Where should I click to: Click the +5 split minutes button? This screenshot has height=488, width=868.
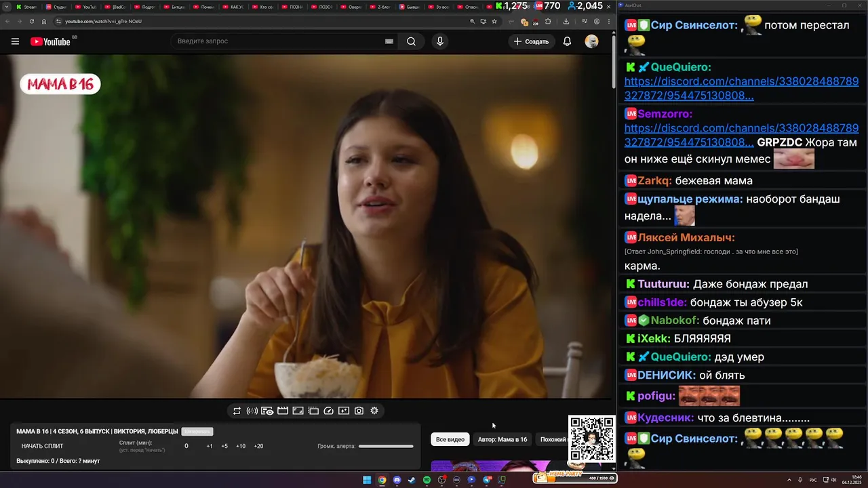coord(224,446)
